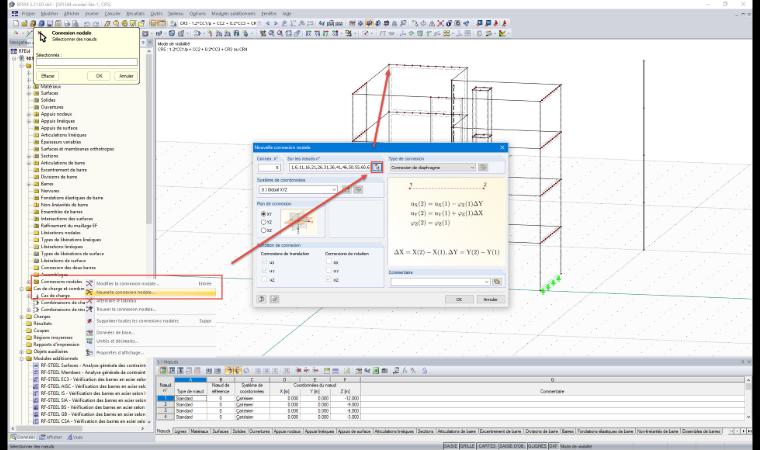Expand the Connexions nodales tree node

pos(29,282)
